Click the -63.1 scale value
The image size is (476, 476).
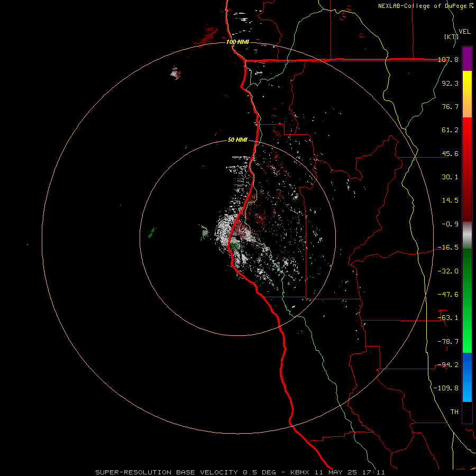(x=448, y=318)
